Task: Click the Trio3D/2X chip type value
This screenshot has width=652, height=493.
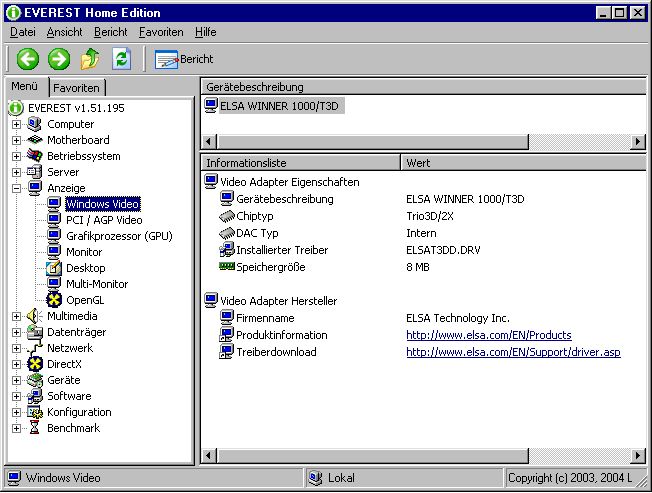Action: pos(430,216)
